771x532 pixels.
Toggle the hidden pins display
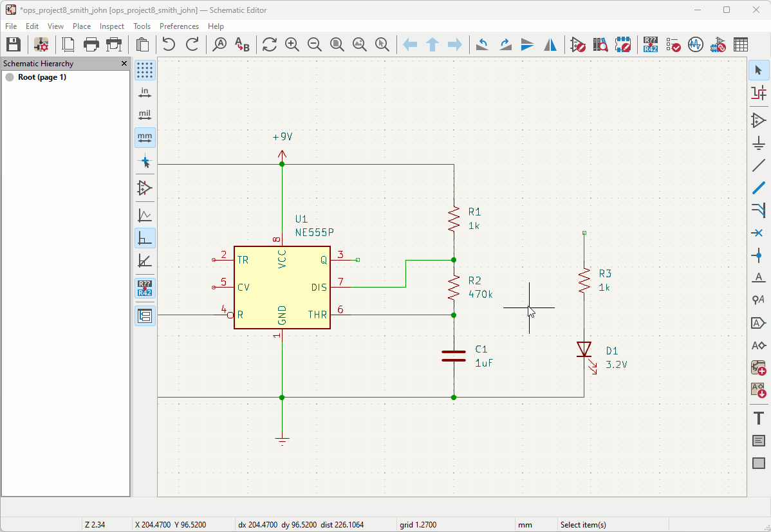145,188
